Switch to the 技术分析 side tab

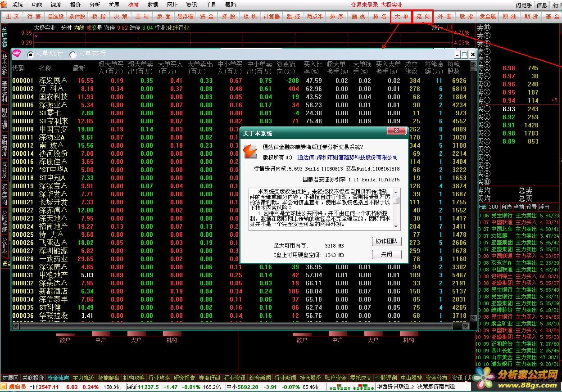(x=5, y=64)
